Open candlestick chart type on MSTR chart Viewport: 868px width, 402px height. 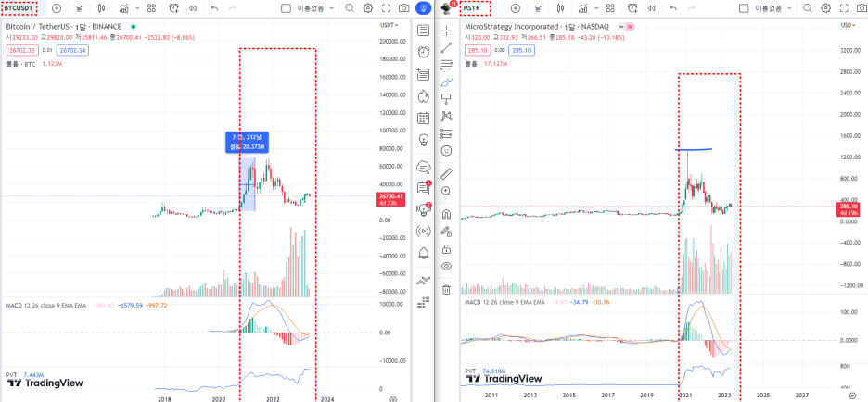[x=560, y=8]
